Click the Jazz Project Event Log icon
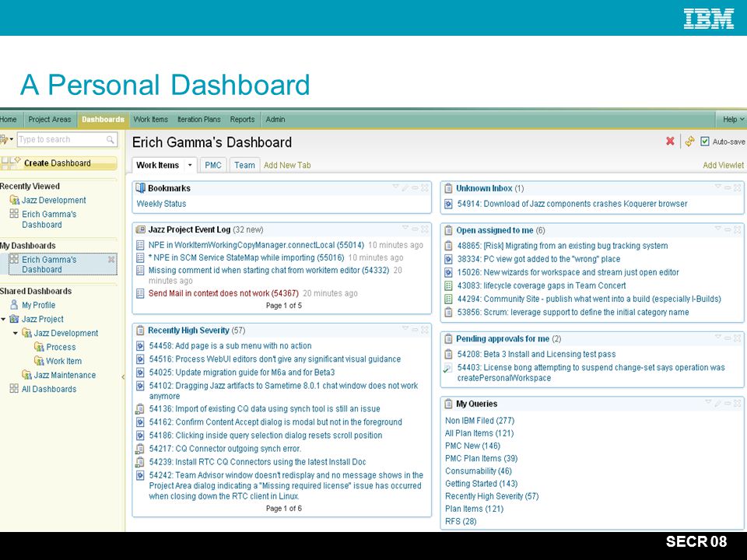Screen dimensions: 747x560 point(140,229)
